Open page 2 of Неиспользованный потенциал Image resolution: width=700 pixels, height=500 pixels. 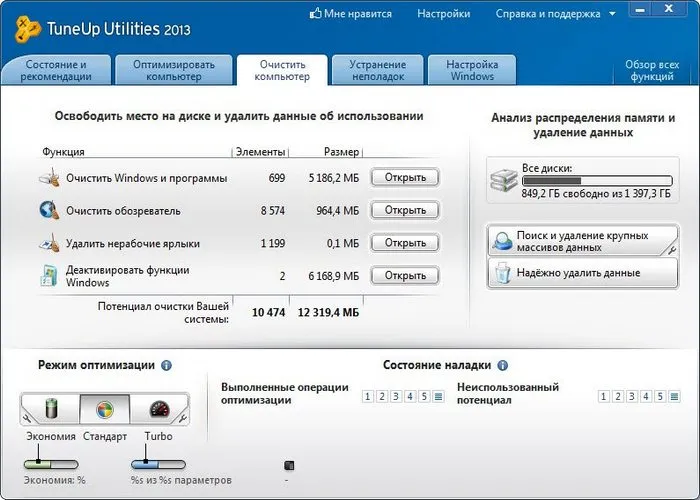(x=618, y=396)
